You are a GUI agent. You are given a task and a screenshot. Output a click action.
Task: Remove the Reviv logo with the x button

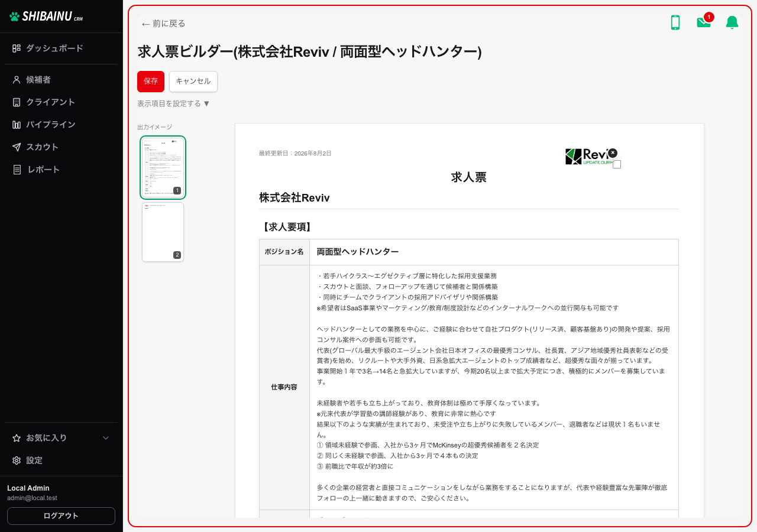coord(613,153)
